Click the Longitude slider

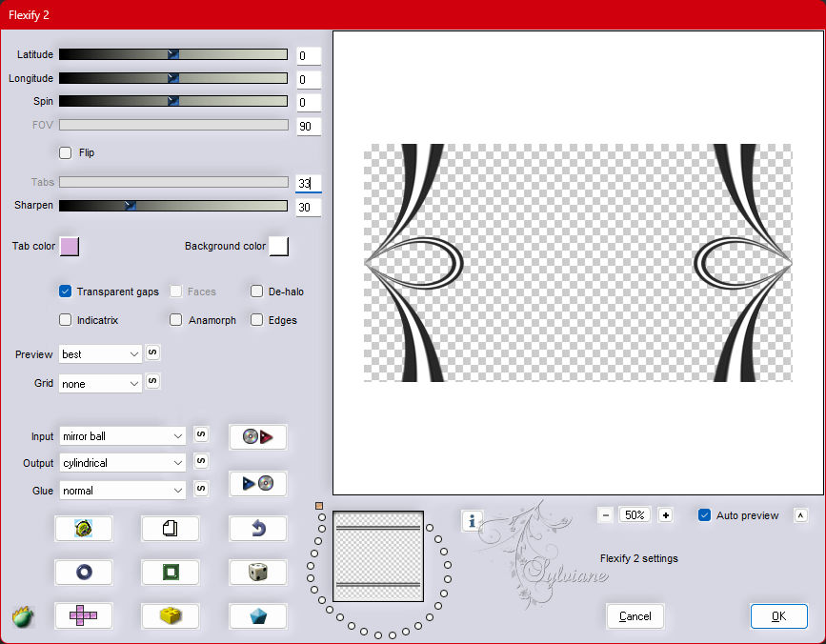pos(173,78)
